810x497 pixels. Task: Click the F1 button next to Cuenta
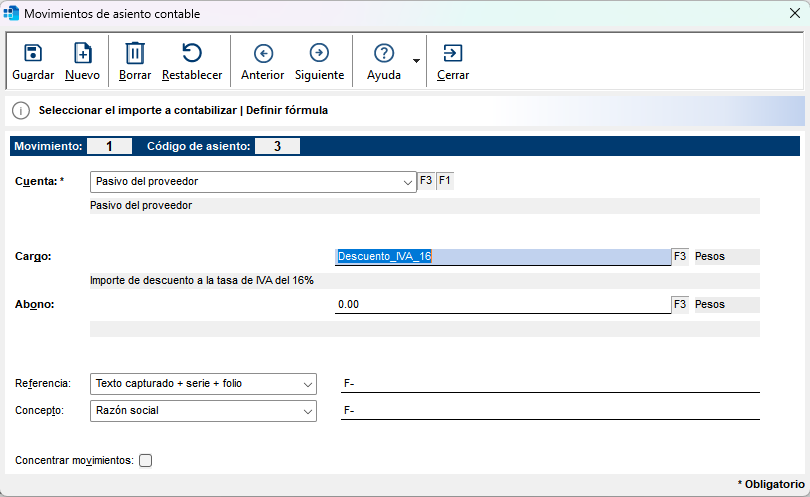pyautogui.click(x=444, y=181)
